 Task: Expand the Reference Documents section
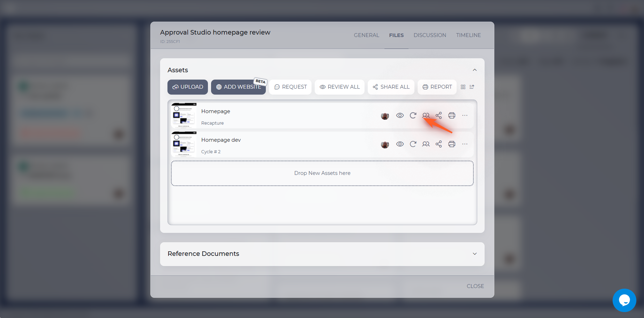(474, 254)
